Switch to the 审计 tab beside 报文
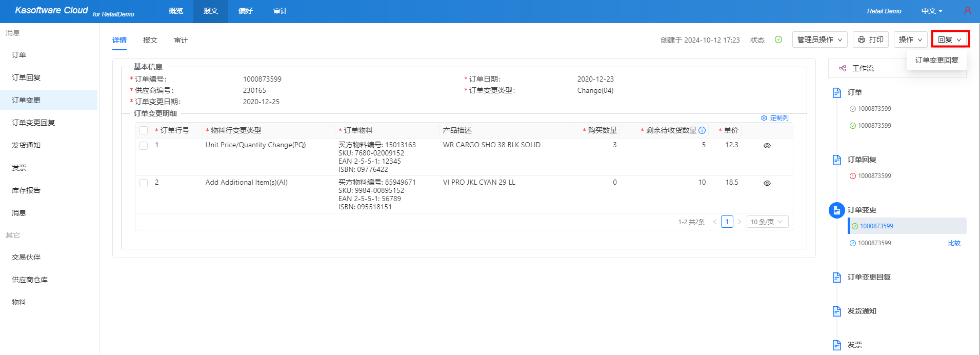The height and width of the screenshot is (355, 980). pos(181,40)
